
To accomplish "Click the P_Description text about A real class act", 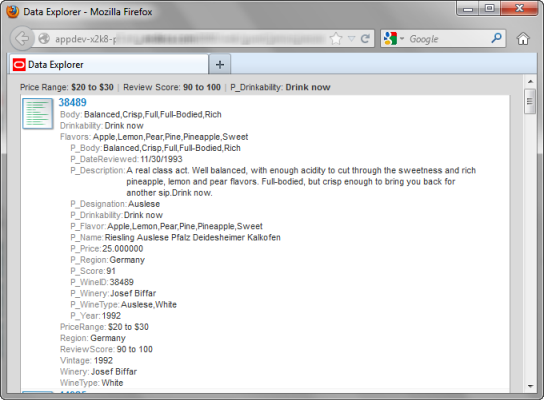I will pyautogui.click(x=301, y=181).
